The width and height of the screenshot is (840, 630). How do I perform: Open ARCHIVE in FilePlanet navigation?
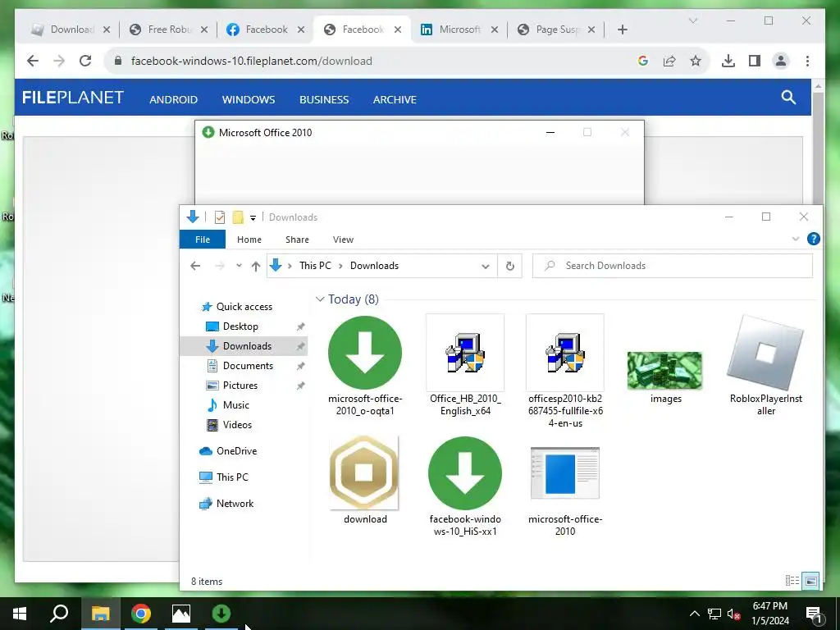(395, 99)
